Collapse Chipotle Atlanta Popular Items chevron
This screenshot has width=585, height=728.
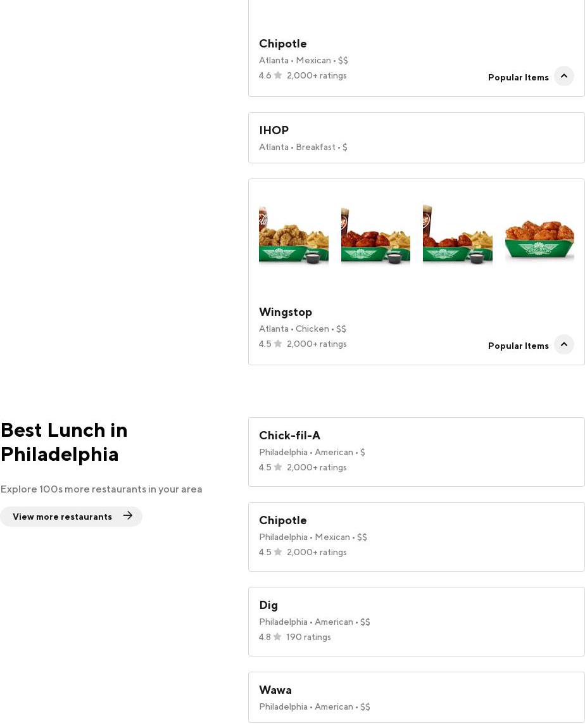563,76
